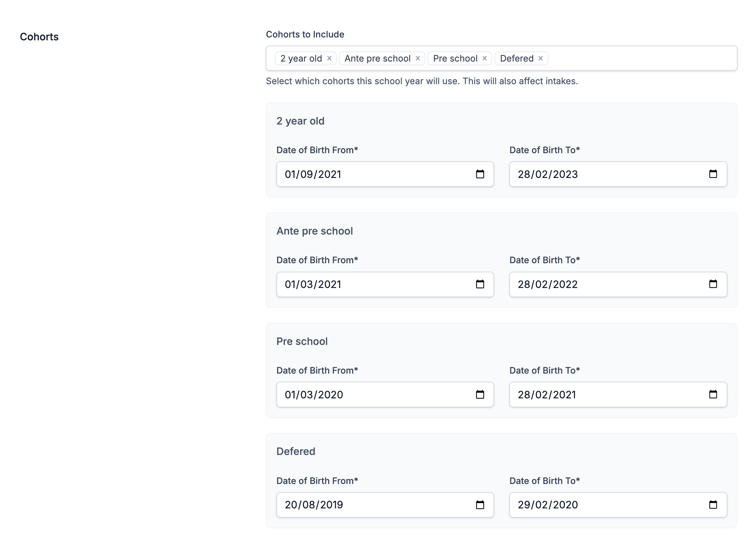Click the 28/02/2023 date field

pos(618,174)
